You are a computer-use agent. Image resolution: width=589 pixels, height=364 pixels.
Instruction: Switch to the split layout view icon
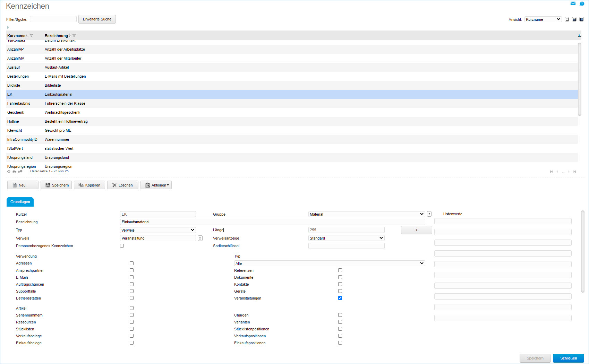[x=574, y=19]
